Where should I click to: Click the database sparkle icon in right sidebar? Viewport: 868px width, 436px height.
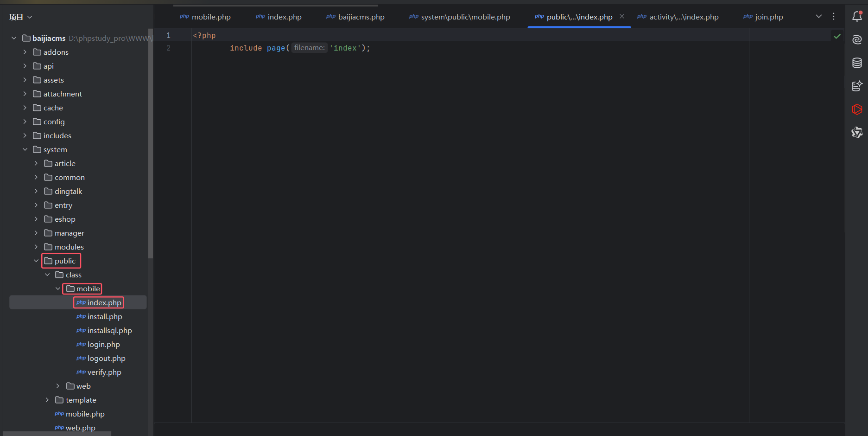pyautogui.click(x=857, y=86)
